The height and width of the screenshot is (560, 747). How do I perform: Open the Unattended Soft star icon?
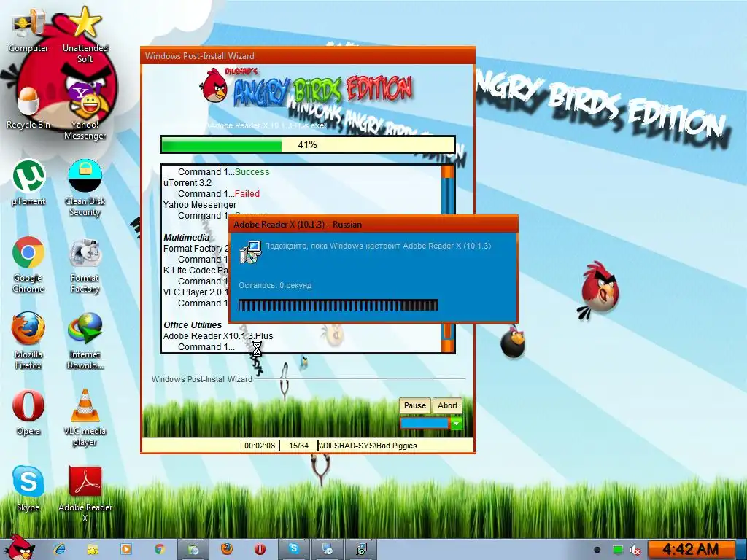point(85,34)
